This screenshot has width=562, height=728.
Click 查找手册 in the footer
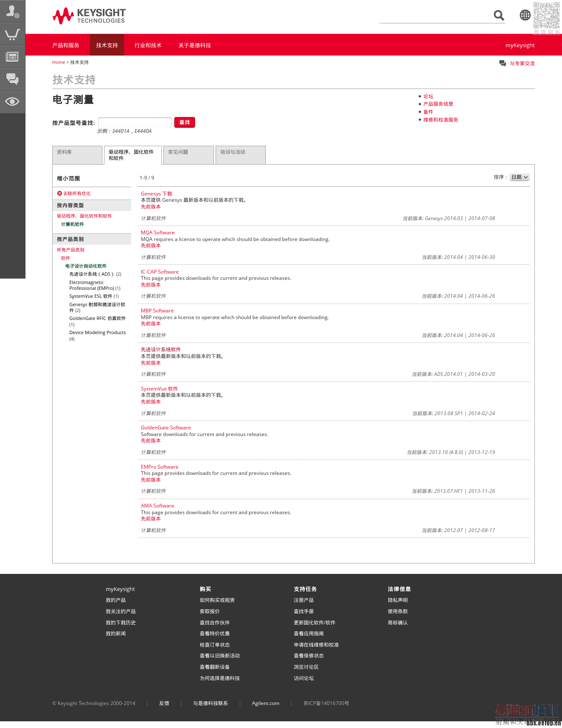[x=304, y=611]
